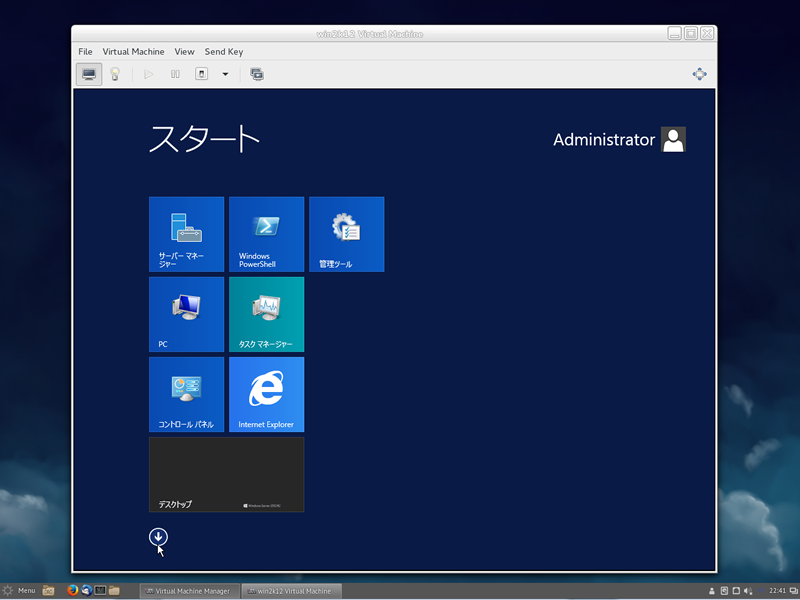The height and width of the screenshot is (600, 800).
Task: Open the Virtual Machine menu
Action: 133,52
